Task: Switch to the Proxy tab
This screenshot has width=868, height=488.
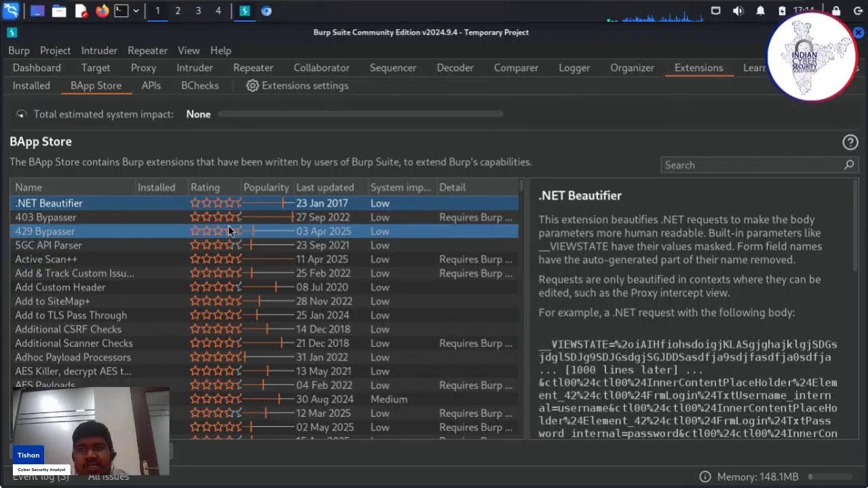Action: [143, 68]
